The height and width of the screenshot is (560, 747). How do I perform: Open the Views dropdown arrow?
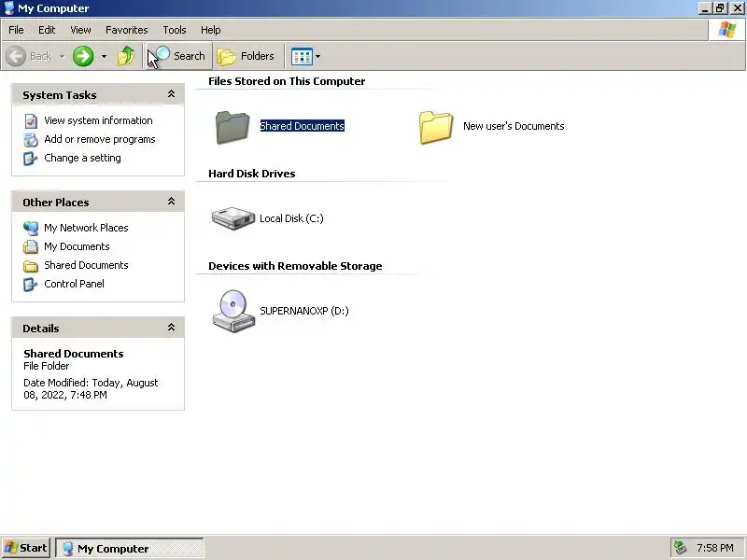point(318,57)
